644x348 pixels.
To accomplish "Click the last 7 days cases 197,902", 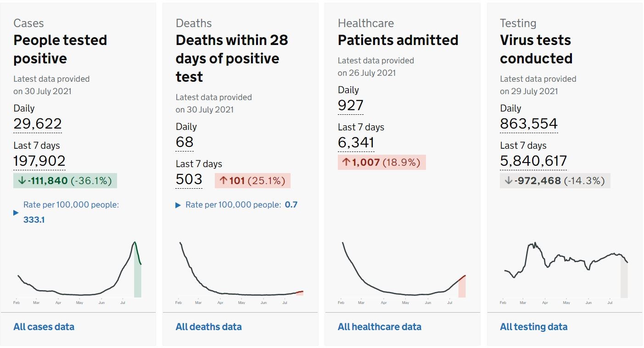I will click(39, 161).
